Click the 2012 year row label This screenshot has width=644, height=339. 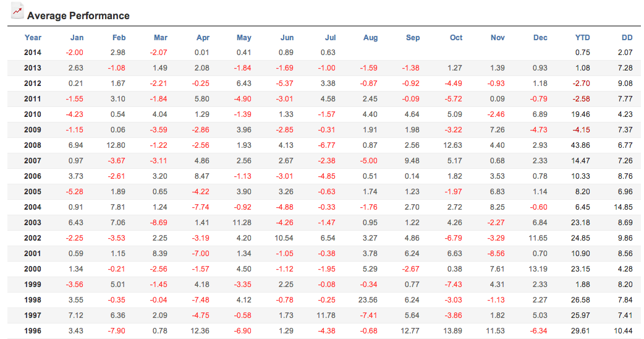pos(32,84)
